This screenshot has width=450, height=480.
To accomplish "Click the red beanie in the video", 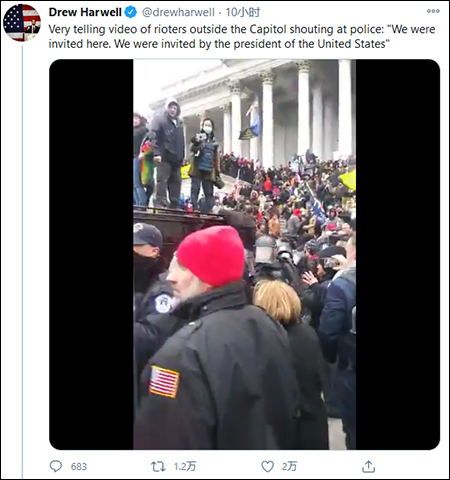I will tap(211, 255).
